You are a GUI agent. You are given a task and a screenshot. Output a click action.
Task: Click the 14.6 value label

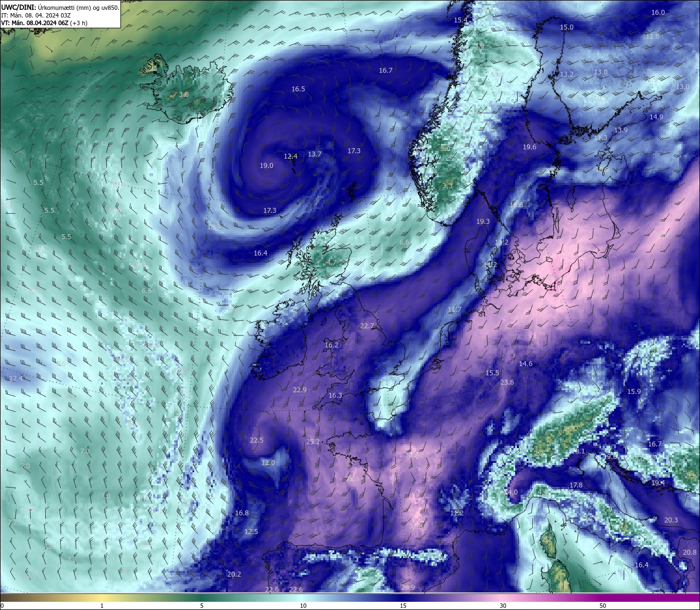(526, 364)
